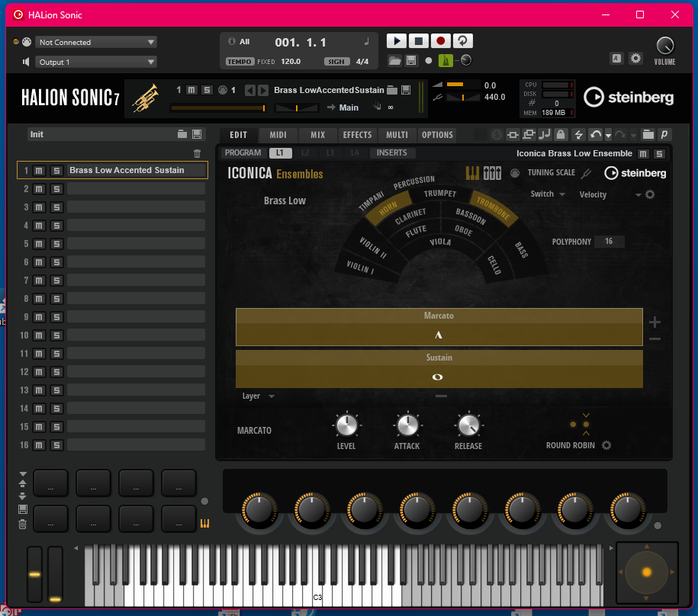
Task: Select the Marcato articulation bar
Action: click(439, 327)
